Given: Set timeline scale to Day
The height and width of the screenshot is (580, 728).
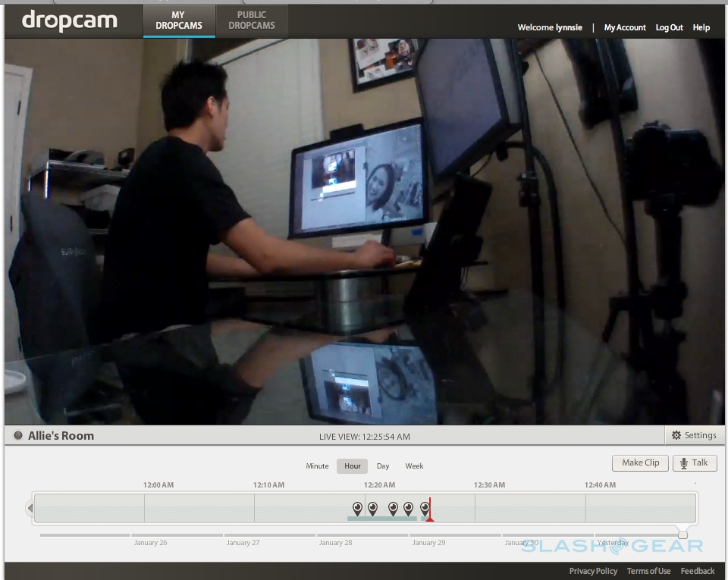Looking at the screenshot, I should click(x=383, y=466).
